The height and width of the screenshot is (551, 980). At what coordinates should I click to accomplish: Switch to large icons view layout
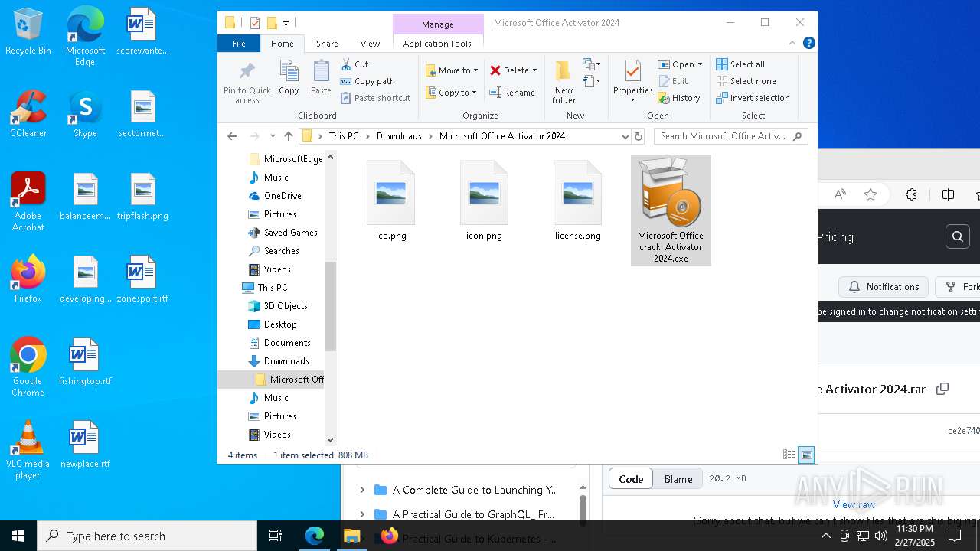(x=806, y=455)
